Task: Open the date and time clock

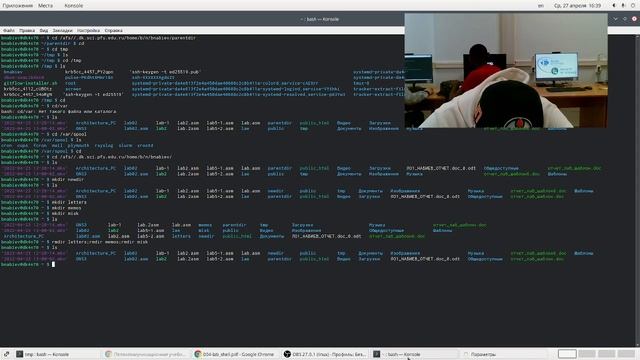Action: pos(577,6)
